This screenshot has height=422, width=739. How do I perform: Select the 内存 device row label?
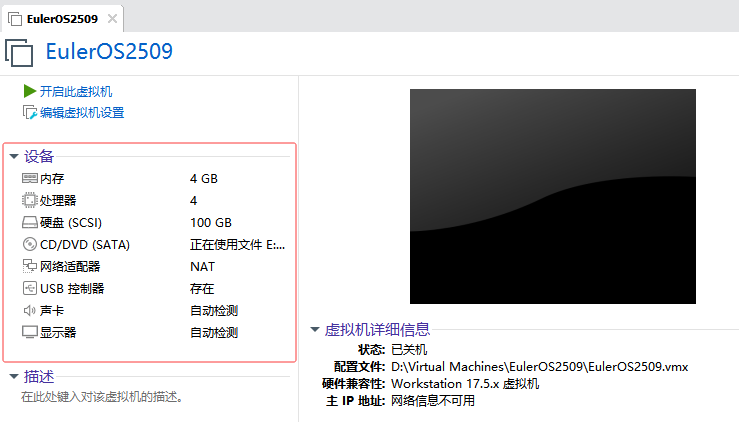52,179
